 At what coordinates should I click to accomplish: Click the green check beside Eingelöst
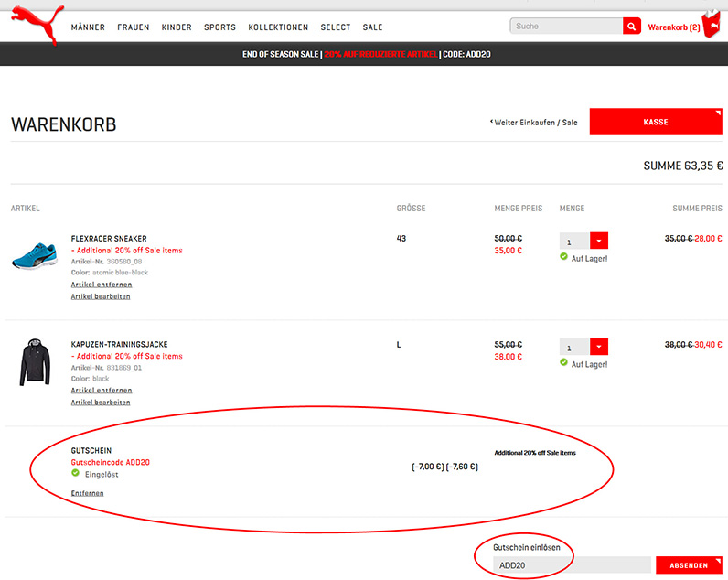(75, 473)
